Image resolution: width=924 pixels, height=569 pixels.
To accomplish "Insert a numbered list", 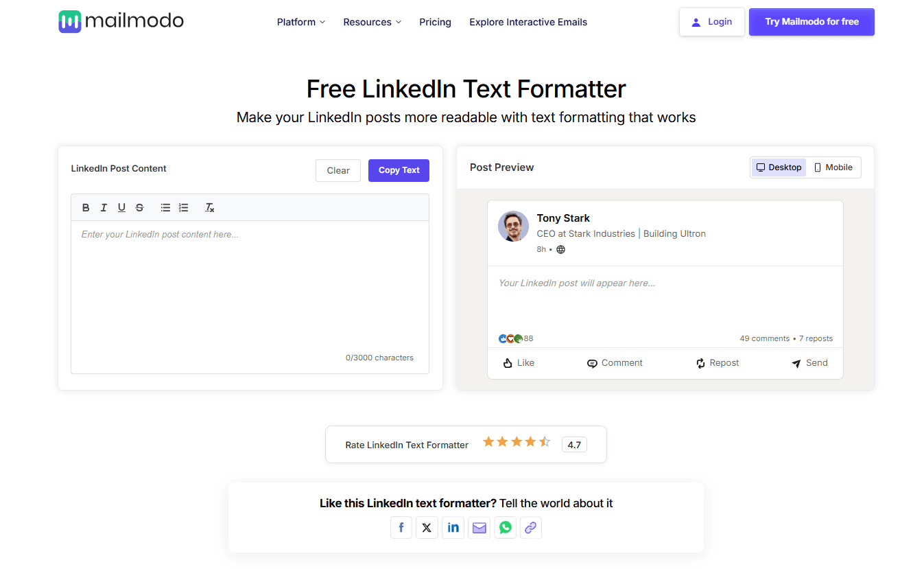I will (183, 207).
